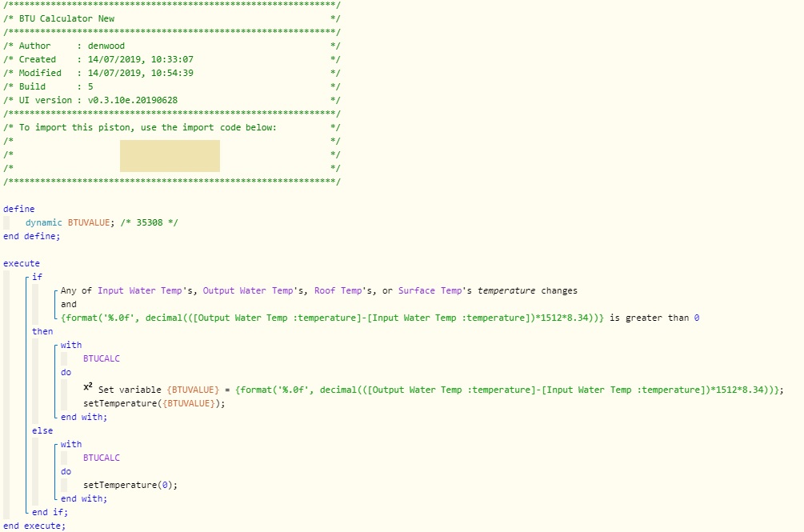Click first 'end with;' under then block
Viewport: 804px width, 532px height.
pos(84,417)
